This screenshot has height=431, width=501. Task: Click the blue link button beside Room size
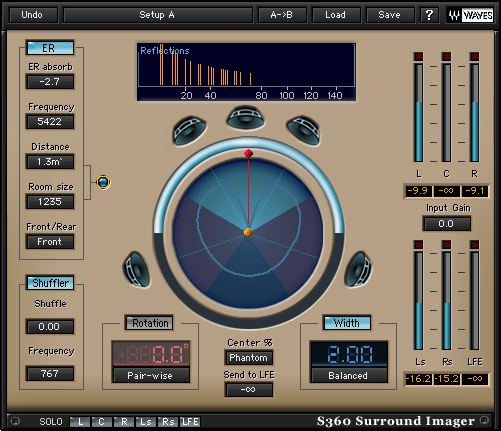pyautogui.click(x=103, y=182)
